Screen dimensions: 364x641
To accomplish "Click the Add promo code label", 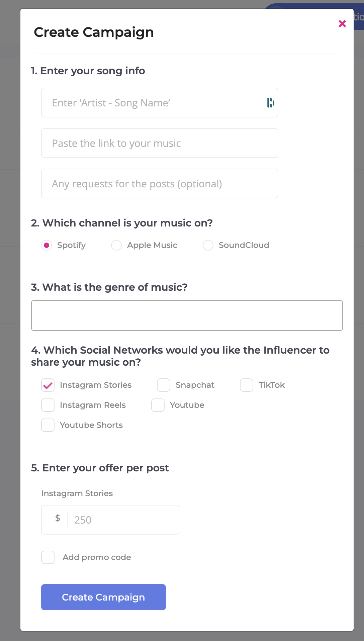I will 97,557.
